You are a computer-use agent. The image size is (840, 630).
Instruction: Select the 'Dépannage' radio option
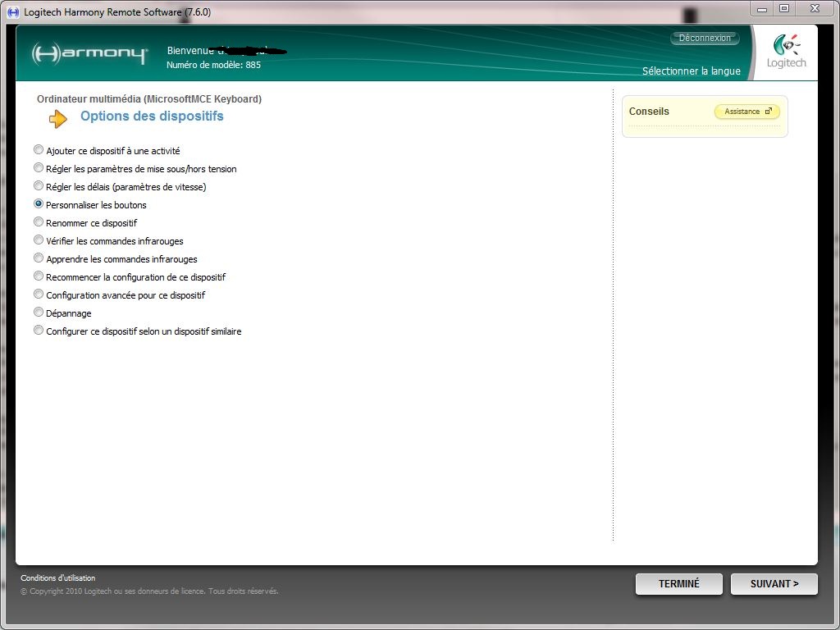coord(39,313)
